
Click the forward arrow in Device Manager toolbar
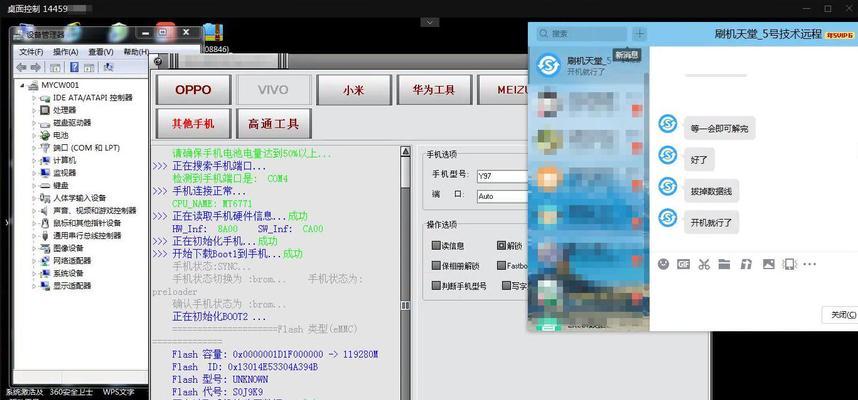tap(36, 67)
